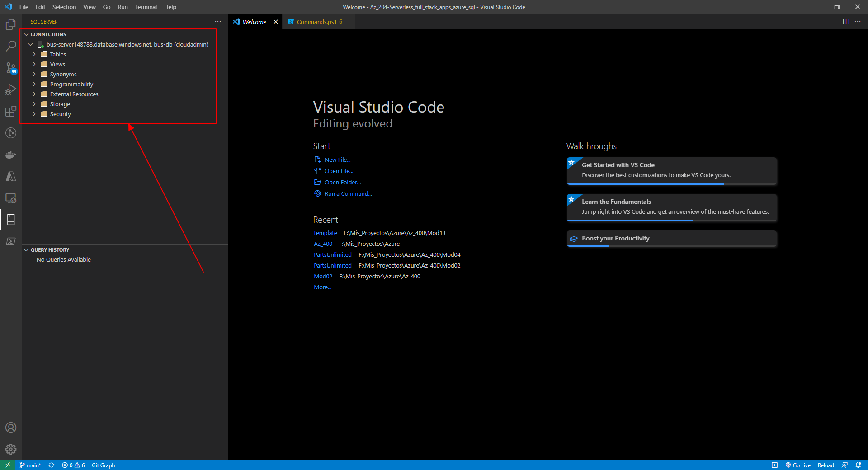This screenshot has width=868, height=470.
Task: Click Go Live in status bar
Action: point(798,465)
